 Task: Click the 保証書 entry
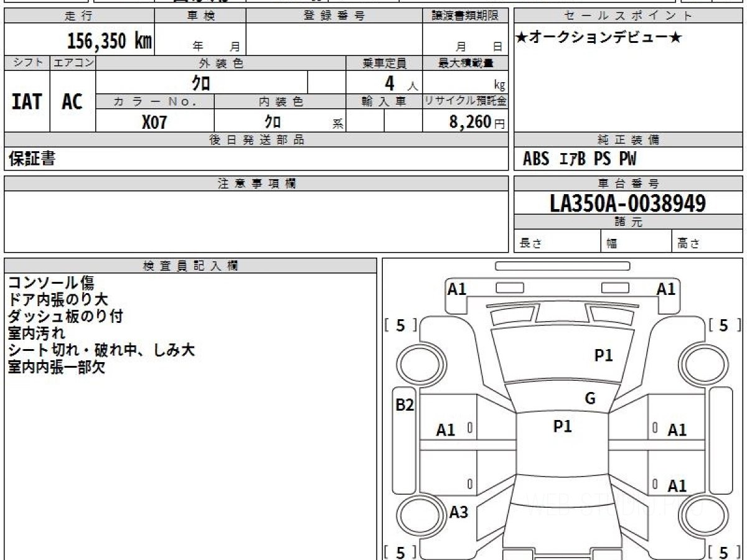click(x=32, y=159)
